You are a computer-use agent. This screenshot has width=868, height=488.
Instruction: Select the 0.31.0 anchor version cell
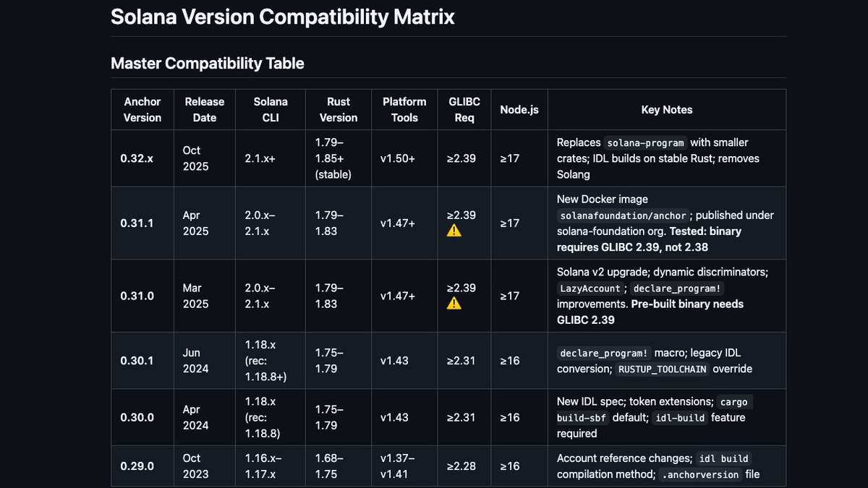pos(142,296)
